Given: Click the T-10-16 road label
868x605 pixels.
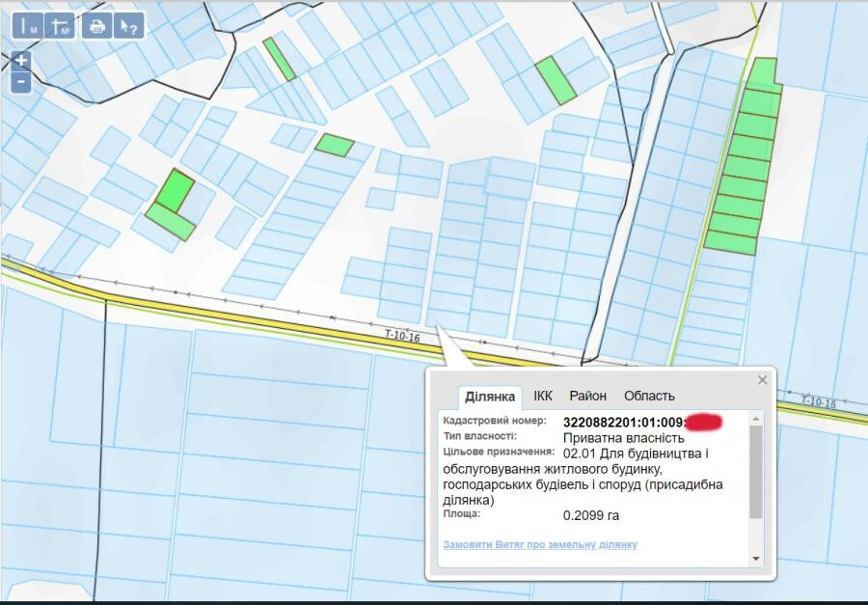Looking at the screenshot, I should (401, 336).
